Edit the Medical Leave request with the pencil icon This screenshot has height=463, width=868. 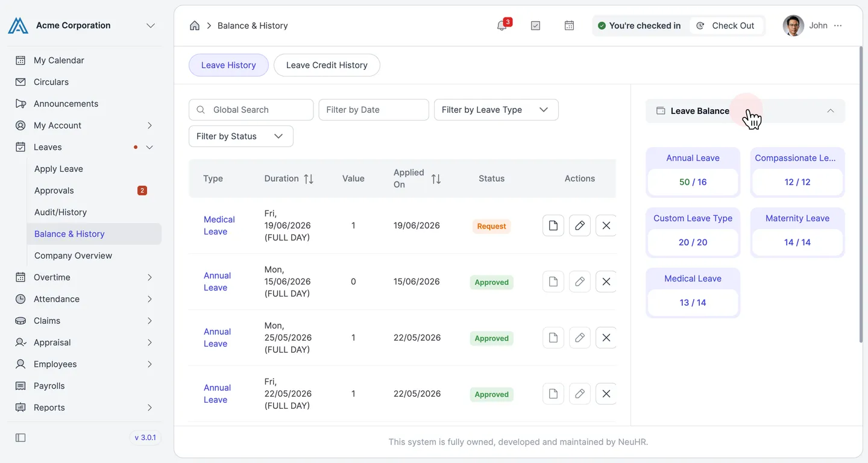(x=580, y=225)
